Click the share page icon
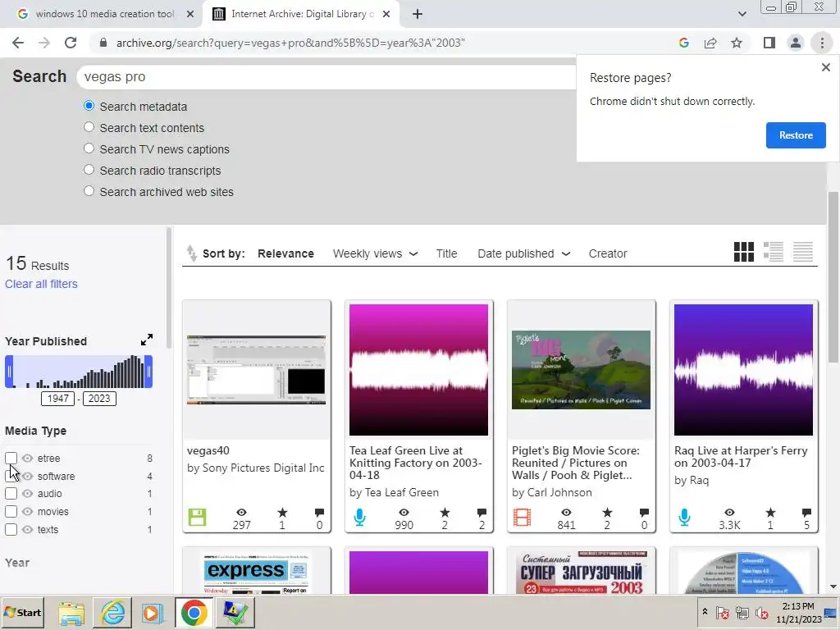Screen dimensions: 840x630 [710, 43]
